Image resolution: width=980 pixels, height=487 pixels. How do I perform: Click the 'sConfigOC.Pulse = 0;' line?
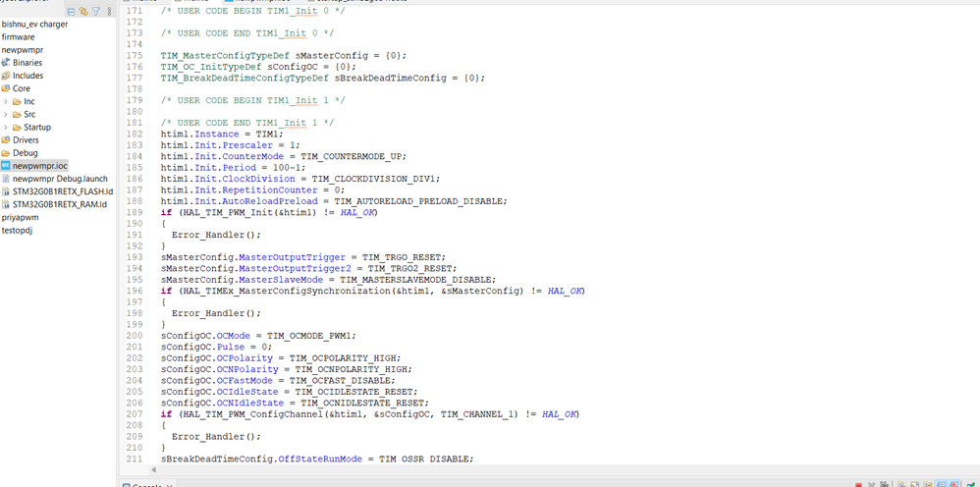tap(216, 347)
